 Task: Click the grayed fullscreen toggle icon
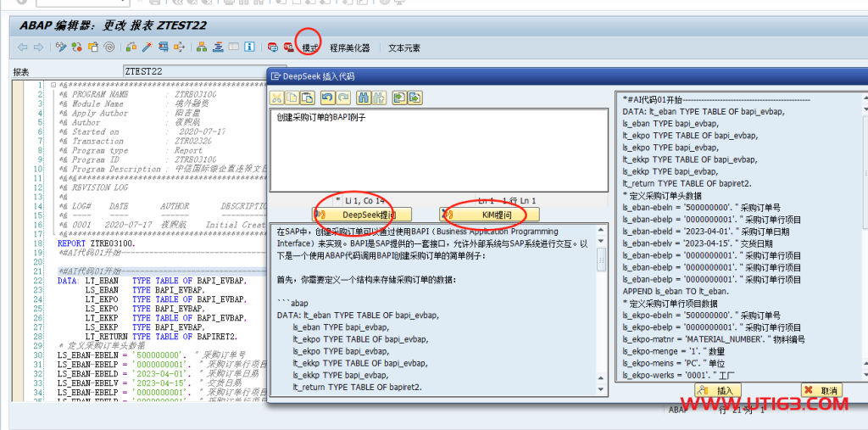pos(234,47)
